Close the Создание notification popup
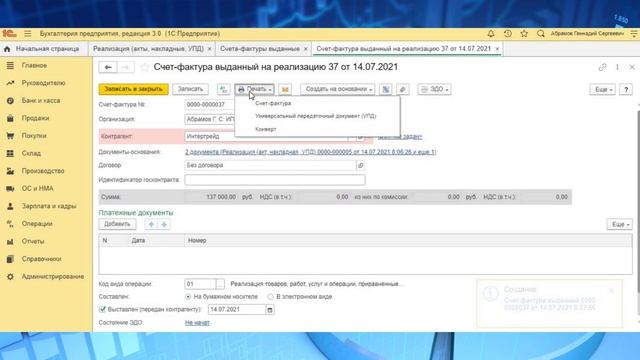The image size is (640, 360). pos(611,290)
